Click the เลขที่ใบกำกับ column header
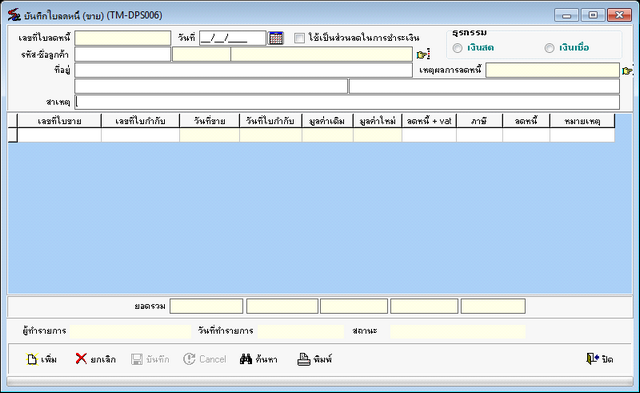 (x=140, y=121)
